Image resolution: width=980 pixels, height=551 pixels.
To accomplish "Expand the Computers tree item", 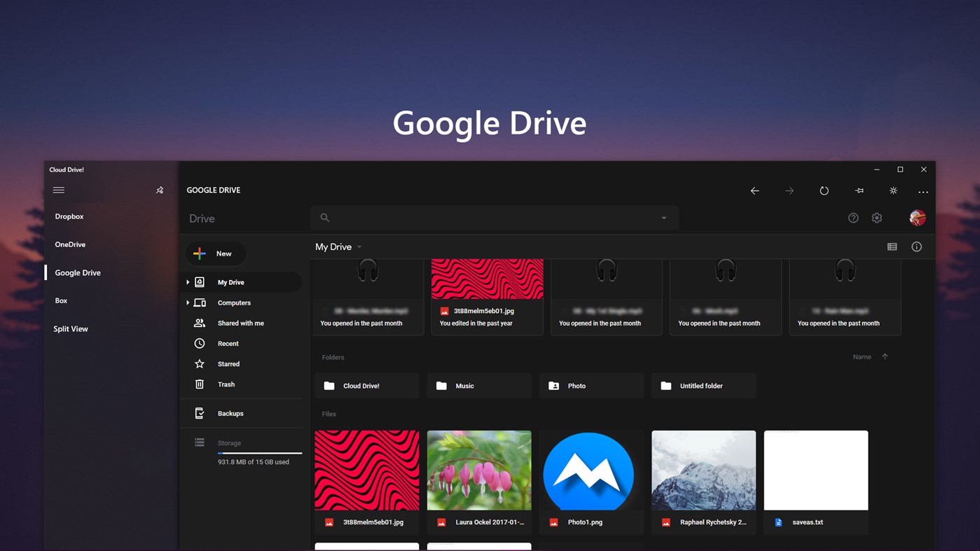I will [x=187, y=302].
